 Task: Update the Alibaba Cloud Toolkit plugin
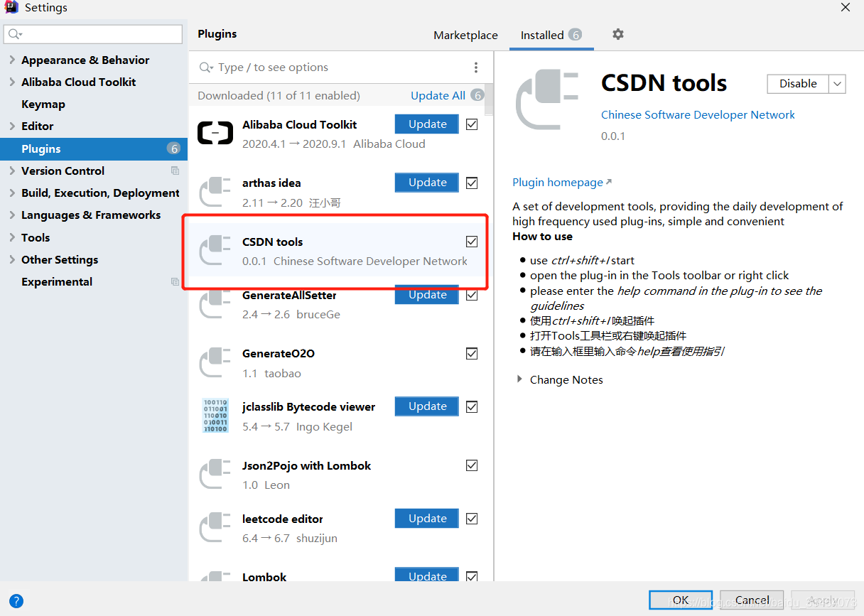click(x=428, y=124)
